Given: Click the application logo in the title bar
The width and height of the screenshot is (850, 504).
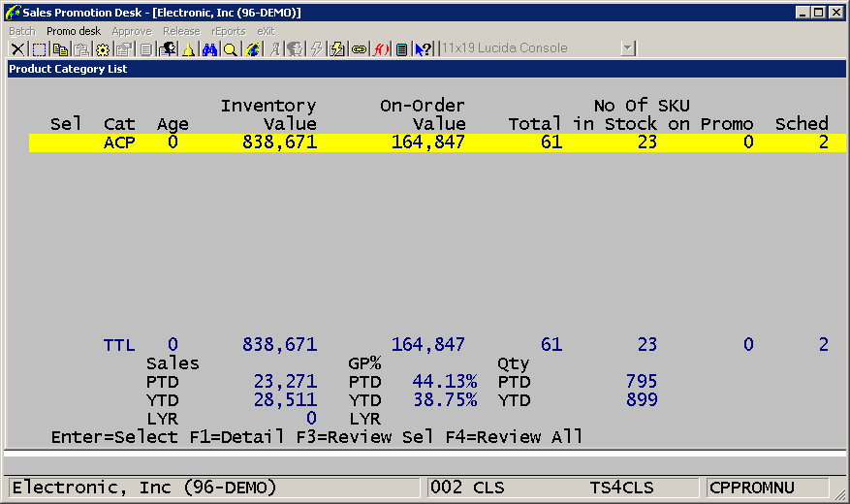Looking at the screenshot, I should [x=13, y=12].
